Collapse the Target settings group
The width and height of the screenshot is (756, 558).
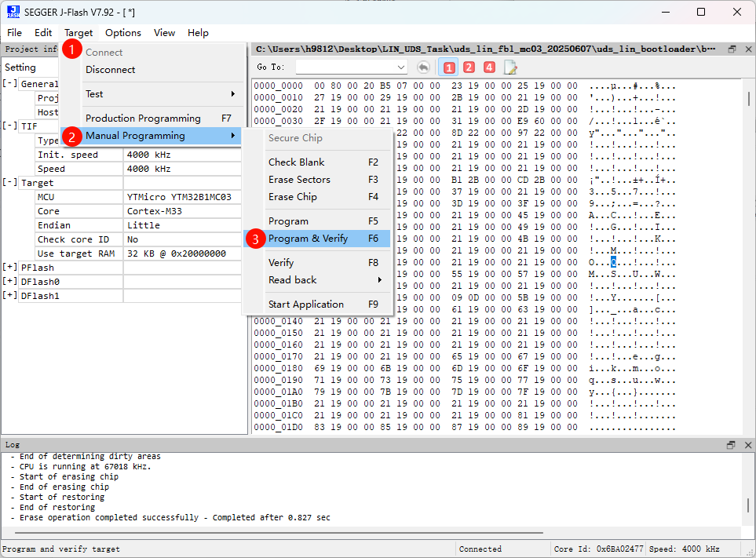tap(9, 183)
